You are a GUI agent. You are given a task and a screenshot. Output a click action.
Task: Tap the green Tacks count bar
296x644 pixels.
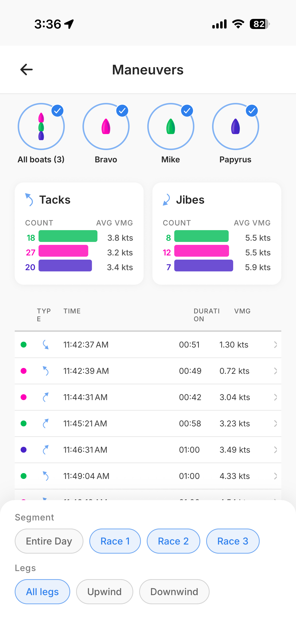68,236
